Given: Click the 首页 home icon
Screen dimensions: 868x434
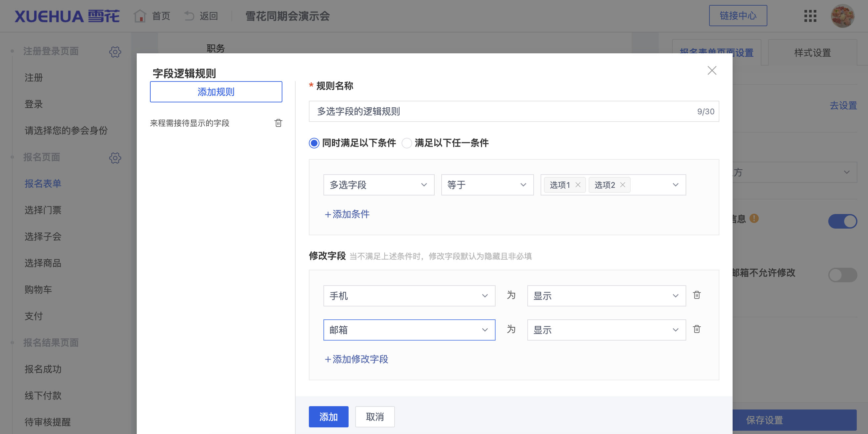Looking at the screenshot, I should click(x=140, y=16).
